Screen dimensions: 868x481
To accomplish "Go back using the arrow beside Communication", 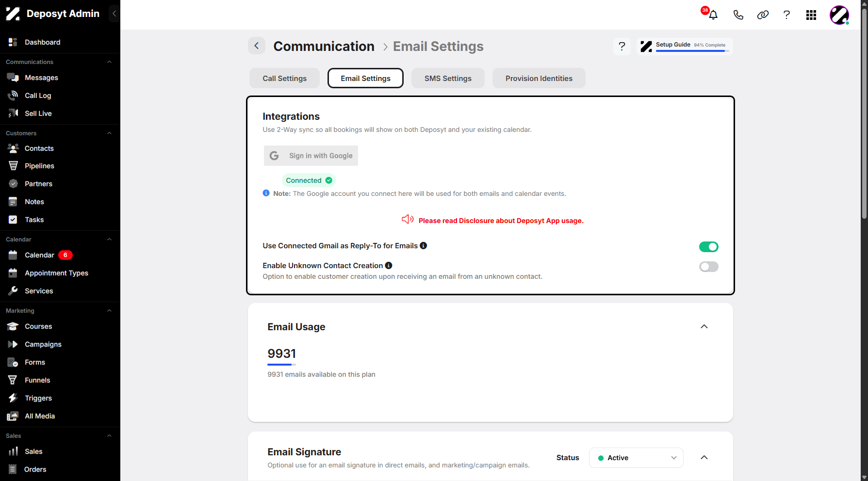I will coord(257,46).
